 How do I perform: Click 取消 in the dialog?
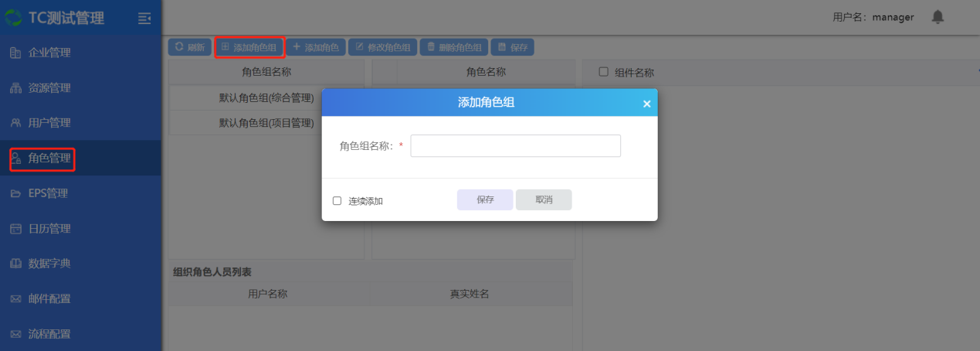pyautogui.click(x=544, y=199)
